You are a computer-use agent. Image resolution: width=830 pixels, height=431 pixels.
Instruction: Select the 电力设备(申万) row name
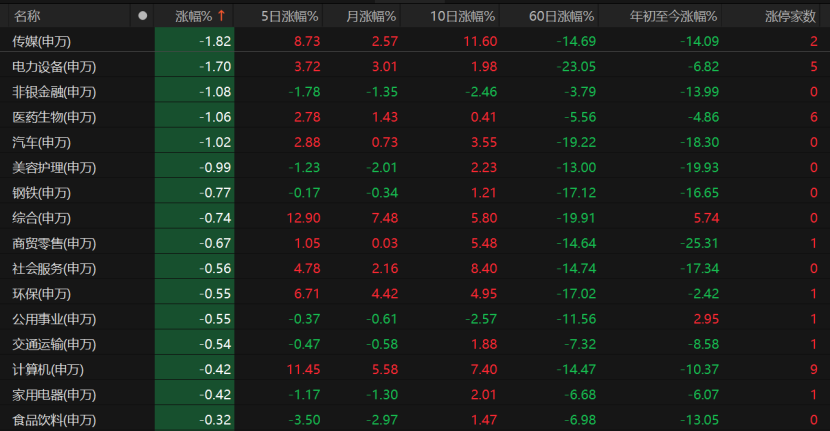point(54,67)
